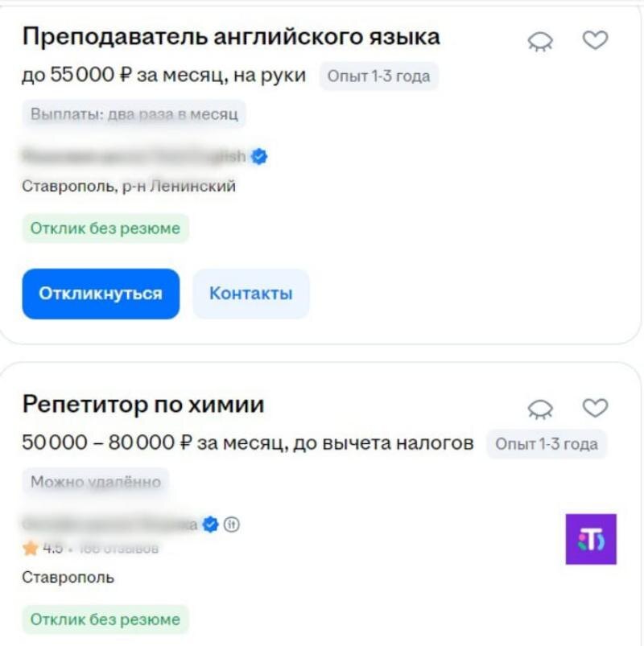Open the 'Контакты' section

point(250,294)
